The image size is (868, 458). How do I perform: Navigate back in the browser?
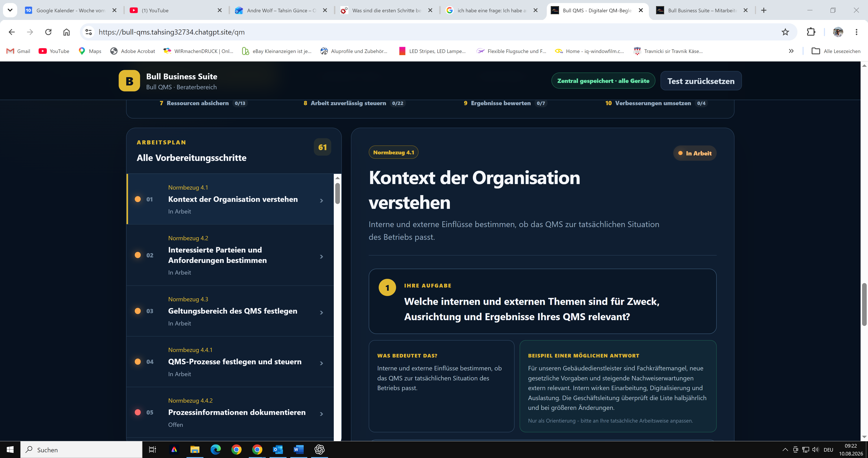click(12, 32)
